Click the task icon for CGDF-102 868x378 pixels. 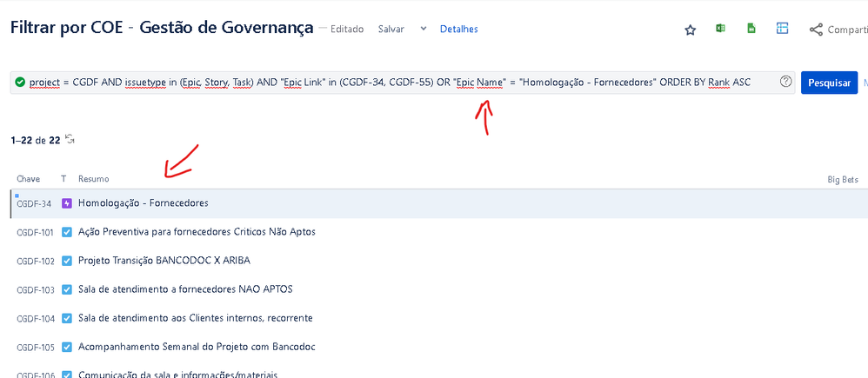[x=67, y=261]
